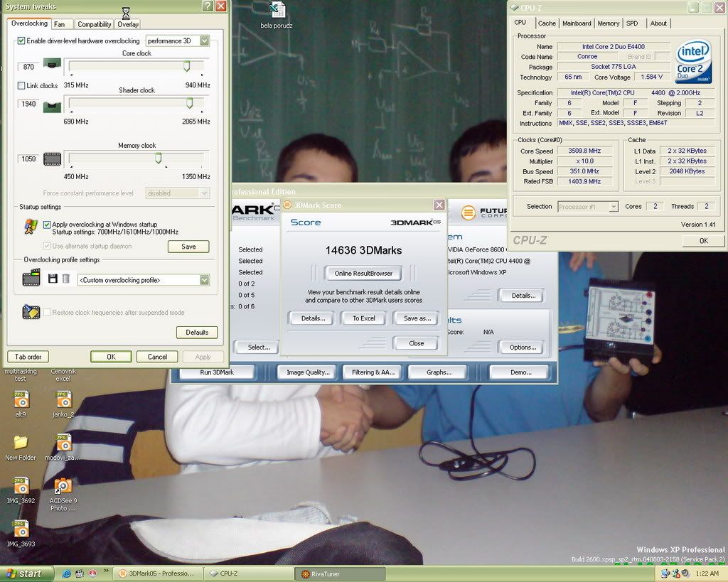Click the memory clock chip icon

(52, 159)
